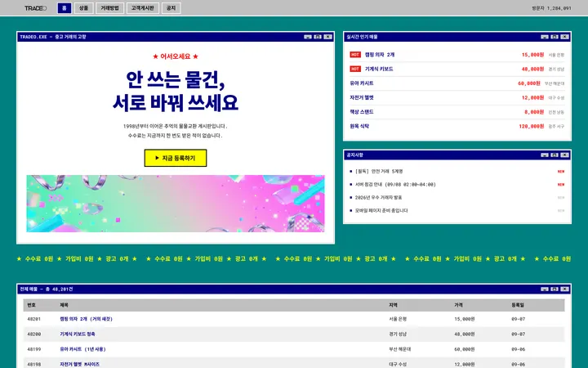Open popular listing 책상 스탠드

click(x=362, y=112)
